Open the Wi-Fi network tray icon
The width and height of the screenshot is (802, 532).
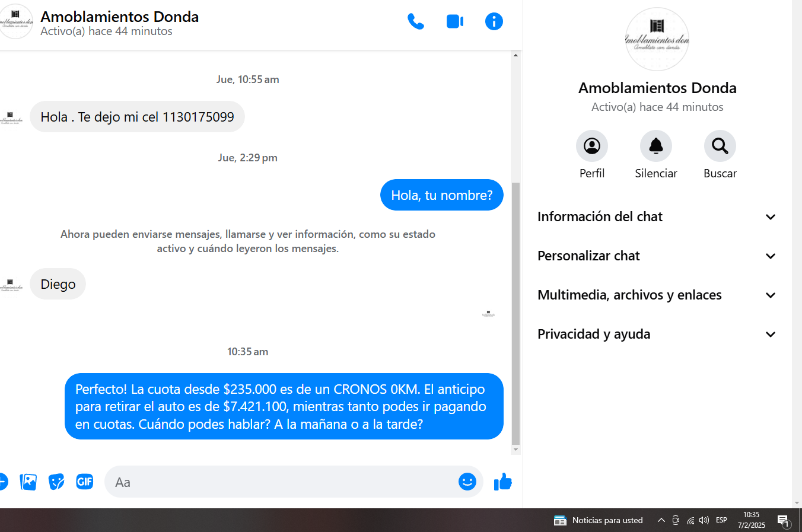(690, 520)
